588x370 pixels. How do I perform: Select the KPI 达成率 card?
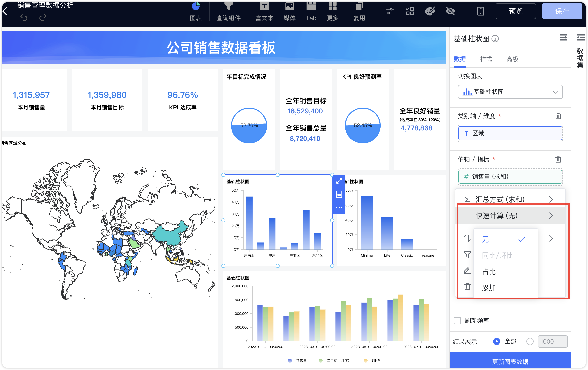pos(183,100)
